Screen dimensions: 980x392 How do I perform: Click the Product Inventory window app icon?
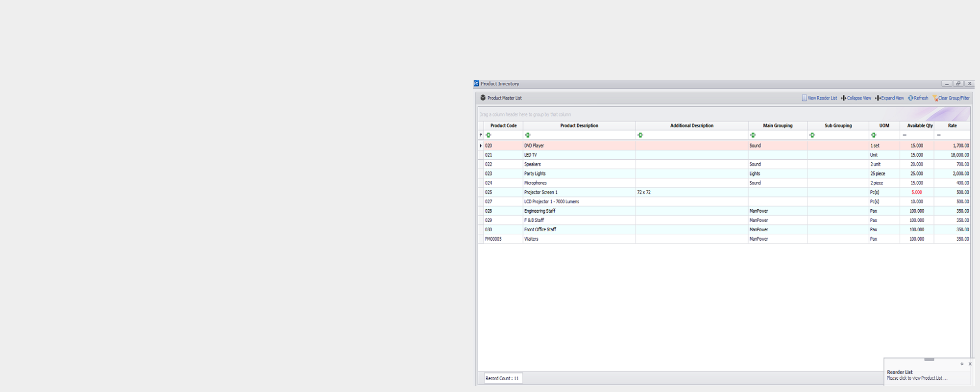coord(476,83)
